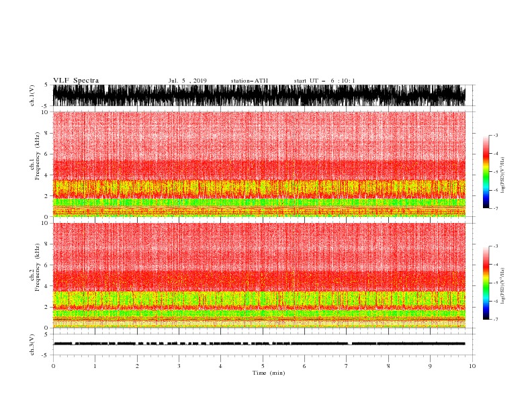The width and height of the screenshot is (532, 411).
Task: Click the ch.2 log(PSD) colorbar label
Action: coord(503,286)
